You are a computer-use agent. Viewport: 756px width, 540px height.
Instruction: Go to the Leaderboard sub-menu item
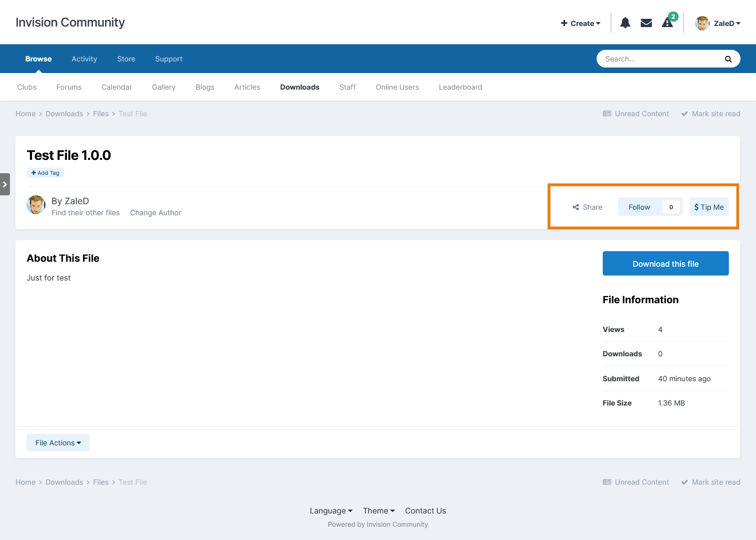click(460, 87)
